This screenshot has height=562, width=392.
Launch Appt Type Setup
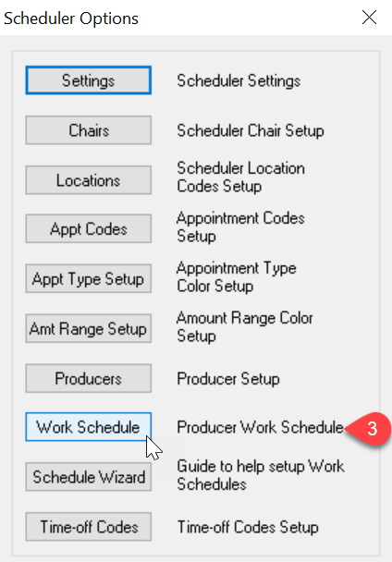click(88, 278)
